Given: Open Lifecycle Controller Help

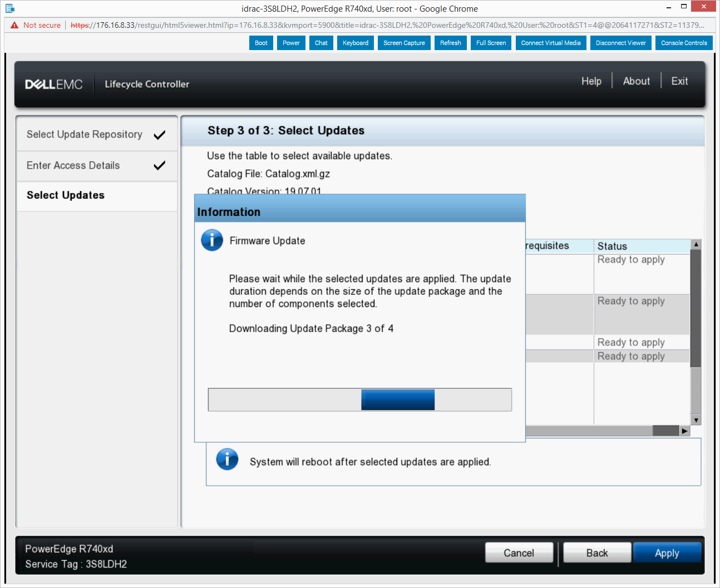Looking at the screenshot, I should [x=591, y=81].
